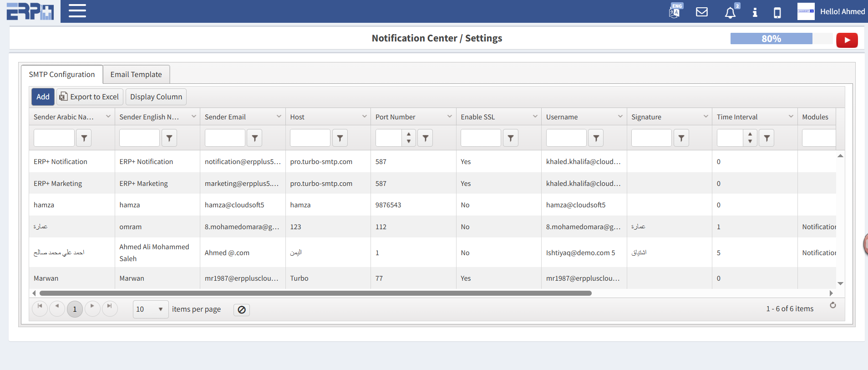Image resolution: width=868 pixels, height=370 pixels.
Task: Refresh the grid using reload icon
Action: (x=832, y=305)
